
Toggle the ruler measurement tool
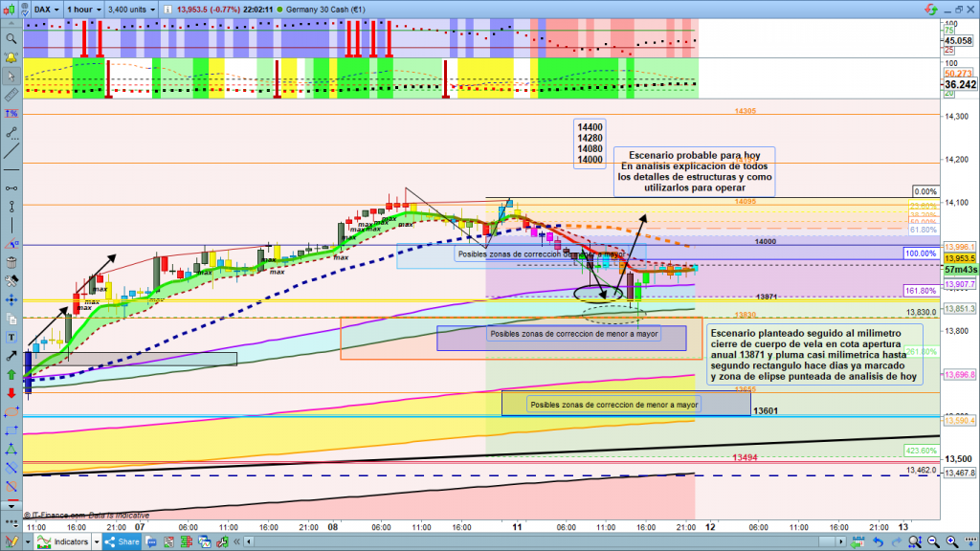coord(11,96)
